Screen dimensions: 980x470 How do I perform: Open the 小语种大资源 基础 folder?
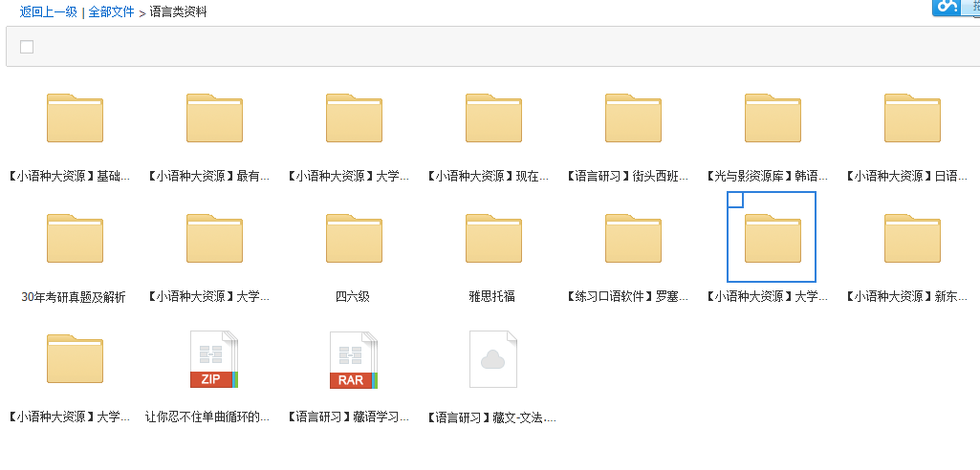pos(75,117)
